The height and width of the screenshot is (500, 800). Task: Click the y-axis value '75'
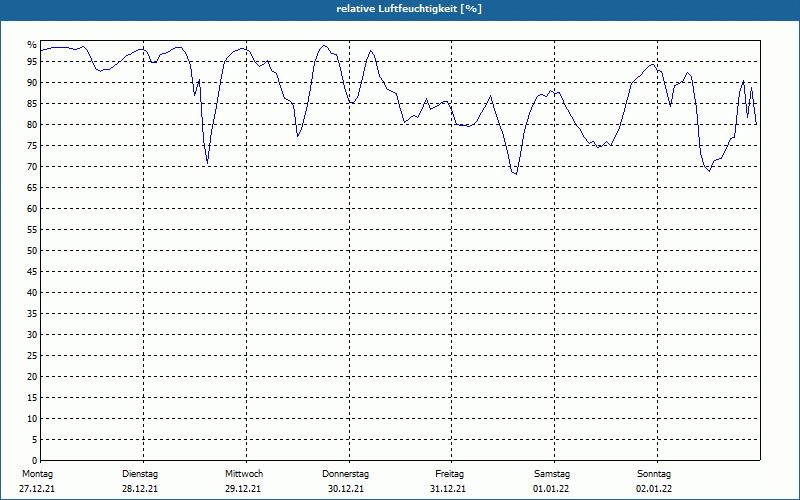click(x=32, y=145)
